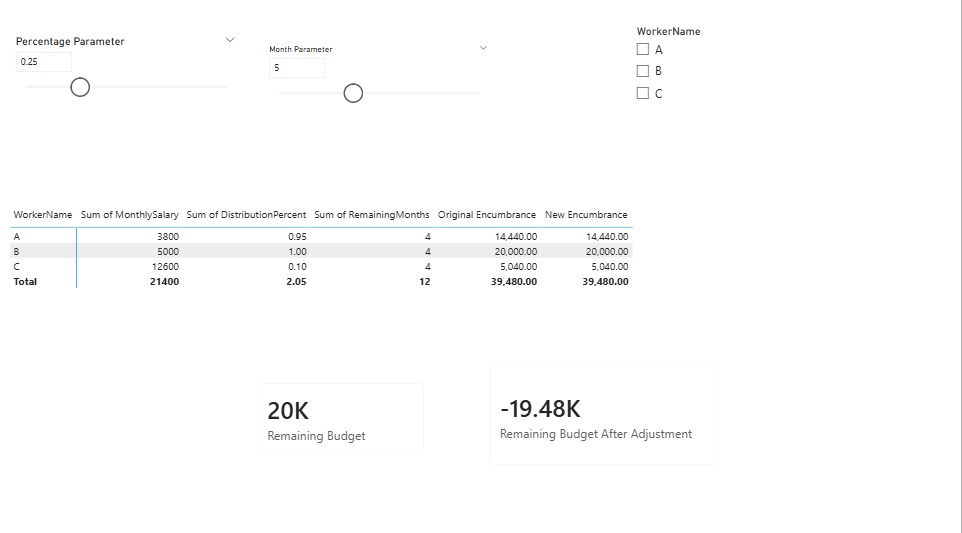Select the -19.48K Remaining Budget After Adjustment card
The image size is (962, 533).
603,415
